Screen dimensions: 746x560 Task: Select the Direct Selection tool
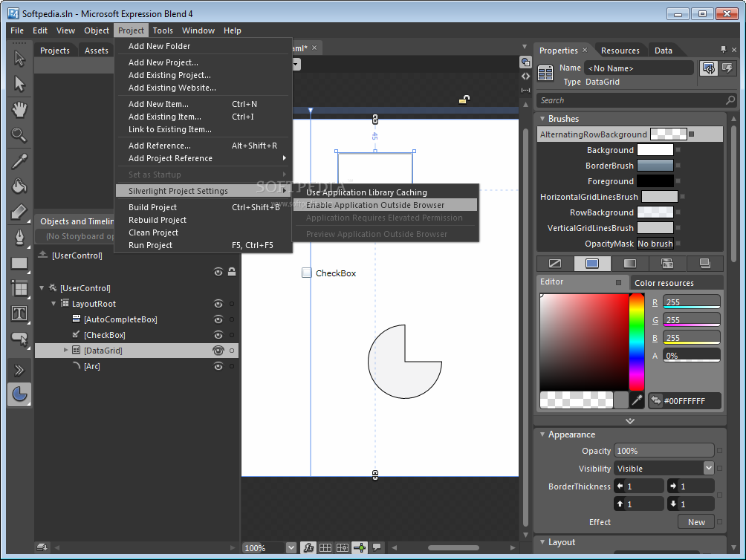pyautogui.click(x=19, y=84)
